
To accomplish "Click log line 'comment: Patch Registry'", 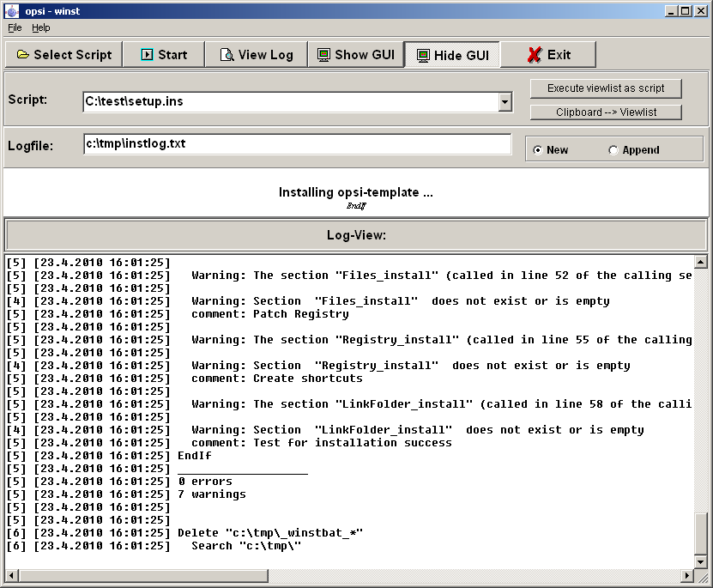I will coord(270,314).
